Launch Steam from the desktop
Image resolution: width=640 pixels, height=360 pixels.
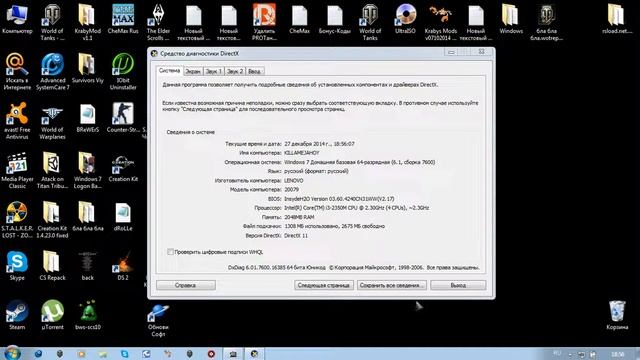(17, 315)
